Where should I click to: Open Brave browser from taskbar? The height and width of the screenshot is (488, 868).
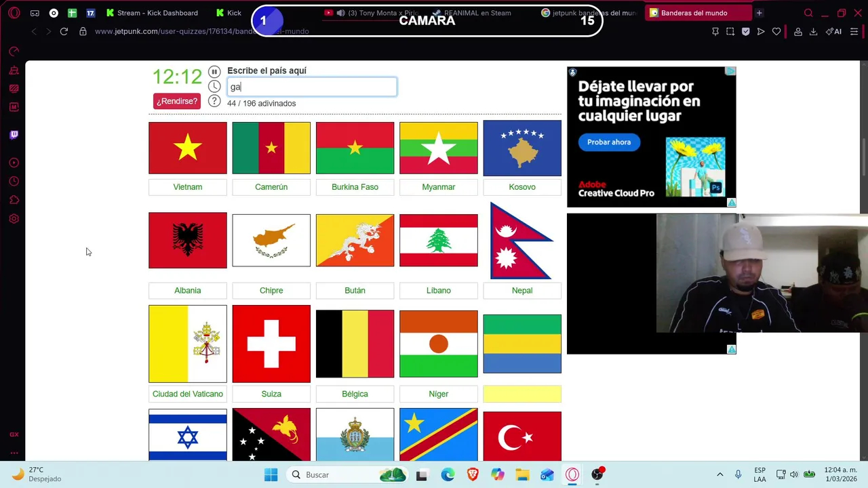tap(473, 474)
